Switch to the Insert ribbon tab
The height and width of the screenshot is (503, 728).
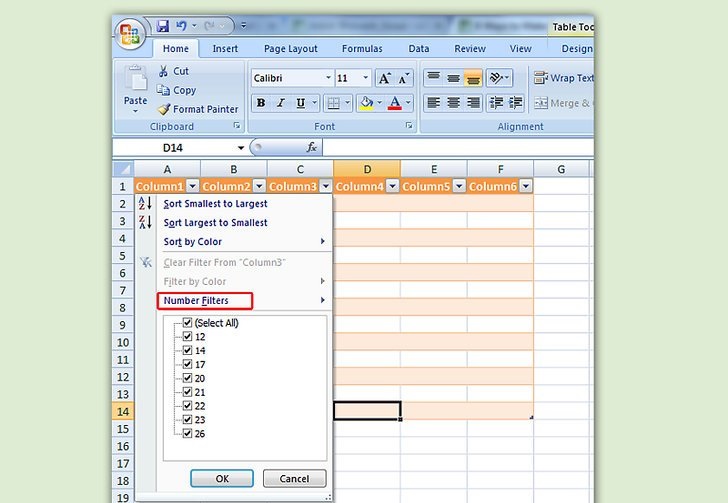pos(225,49)
